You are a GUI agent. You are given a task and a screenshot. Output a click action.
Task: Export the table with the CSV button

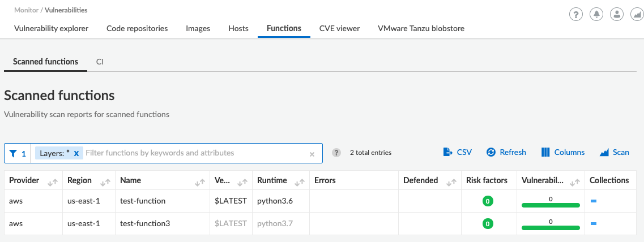pyautogui.click(x=457, y=152)
